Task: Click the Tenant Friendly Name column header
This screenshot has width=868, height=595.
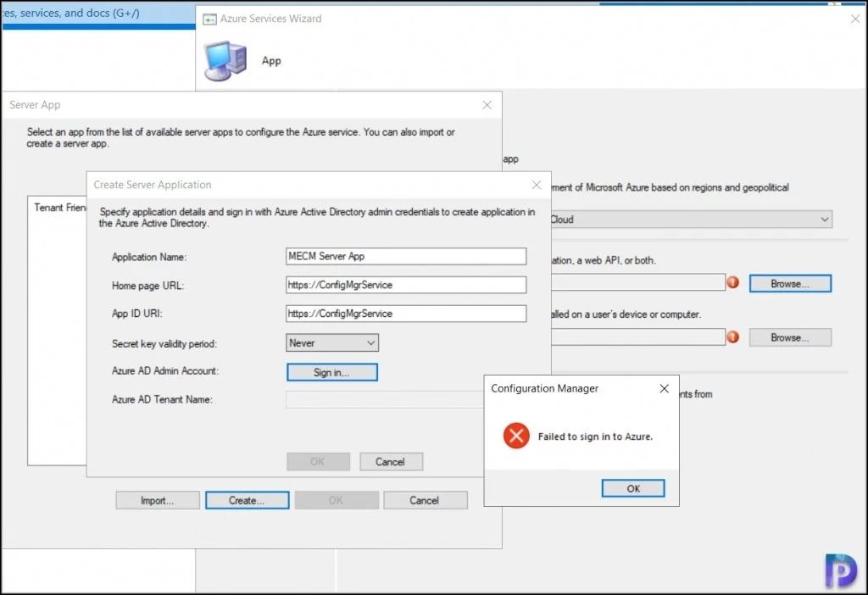Action: 60,208
